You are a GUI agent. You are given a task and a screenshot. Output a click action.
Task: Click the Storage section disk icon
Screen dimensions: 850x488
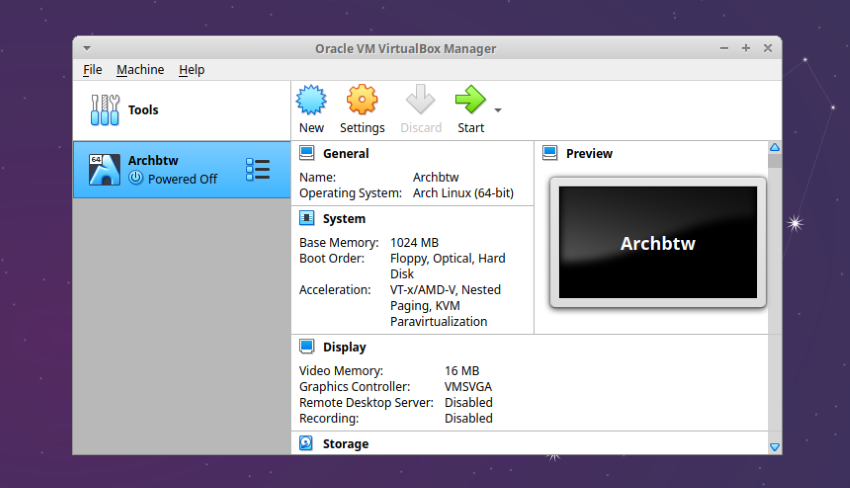[x=307, y=443]
